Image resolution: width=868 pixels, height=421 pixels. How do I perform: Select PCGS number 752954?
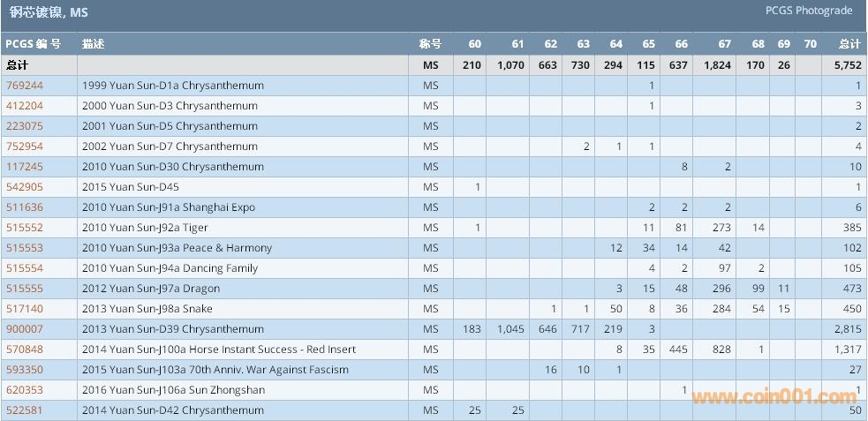[25, 147]
